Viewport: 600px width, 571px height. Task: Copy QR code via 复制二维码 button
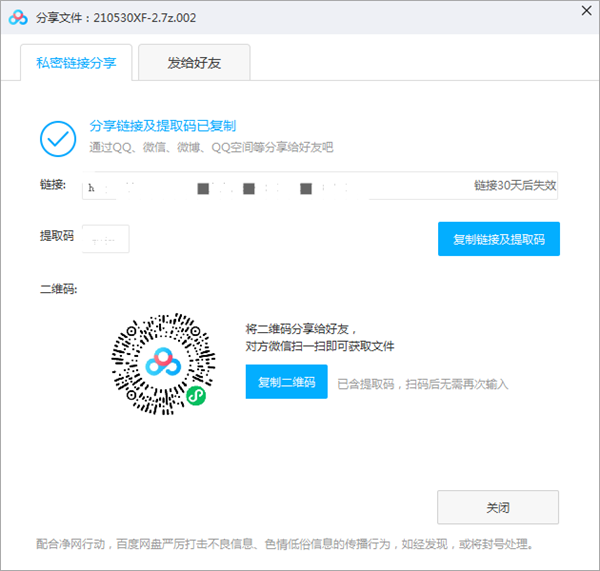coord(287,382)
